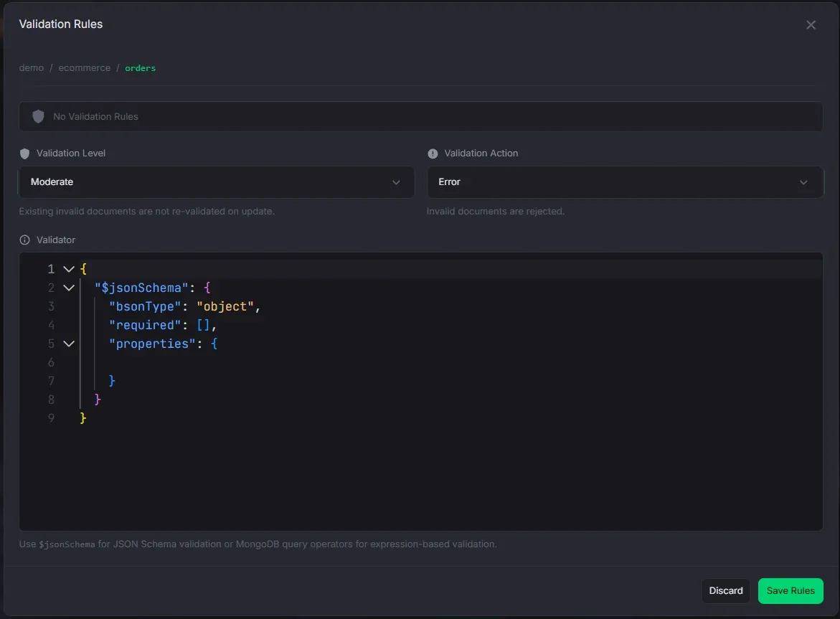Click the Validation Action alert icon
840x619 pixels.
click(433, 153)
